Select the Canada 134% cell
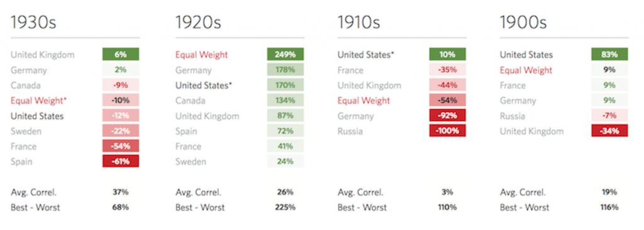Image resolution: width=644 pixels, height=230 pixels. coord(285,100)
